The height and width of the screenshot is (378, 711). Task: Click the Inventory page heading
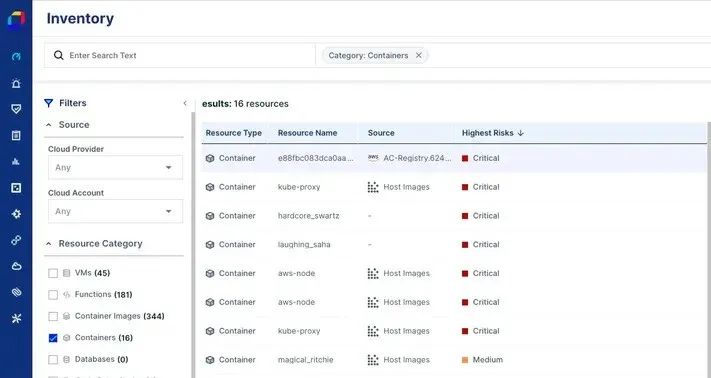80,19
